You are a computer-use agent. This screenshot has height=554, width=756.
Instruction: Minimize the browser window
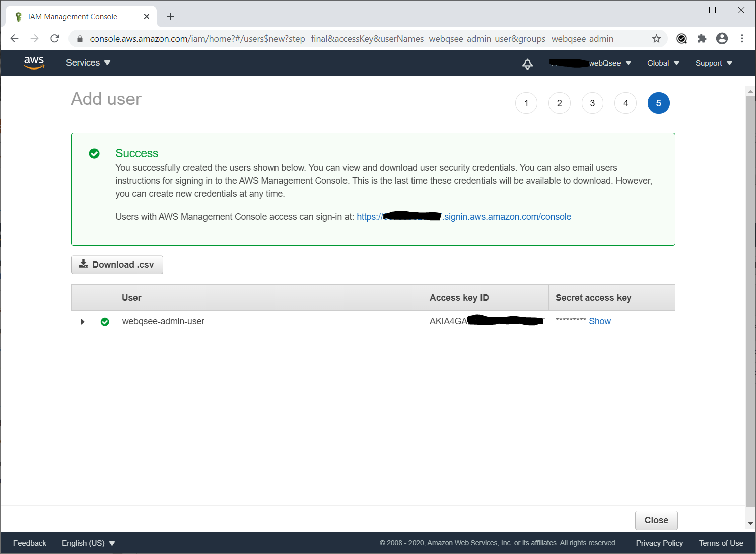(x=684, y=10)
